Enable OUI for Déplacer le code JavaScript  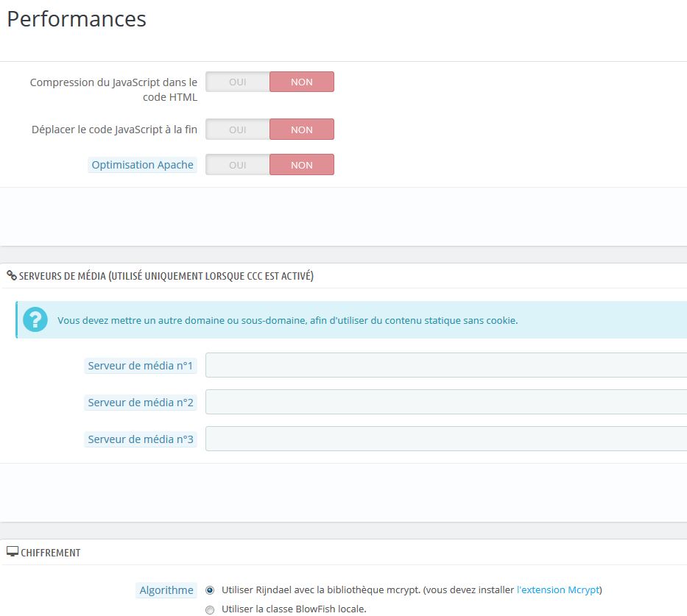pos(238,130)
